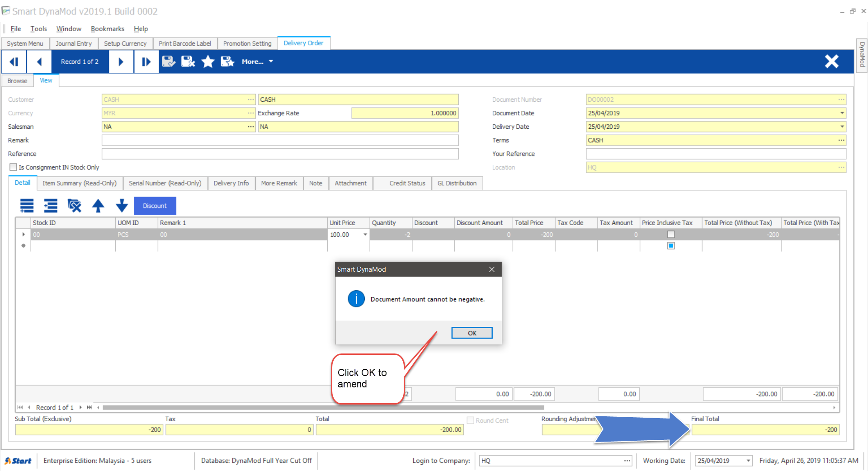868x471 pixels.
Task: Switch to the Browse tab
Action: pos(17,81)
